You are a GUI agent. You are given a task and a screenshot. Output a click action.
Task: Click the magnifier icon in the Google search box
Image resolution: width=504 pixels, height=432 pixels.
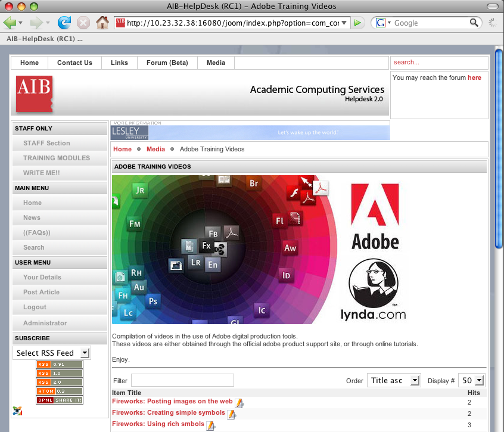pos(474,23)
